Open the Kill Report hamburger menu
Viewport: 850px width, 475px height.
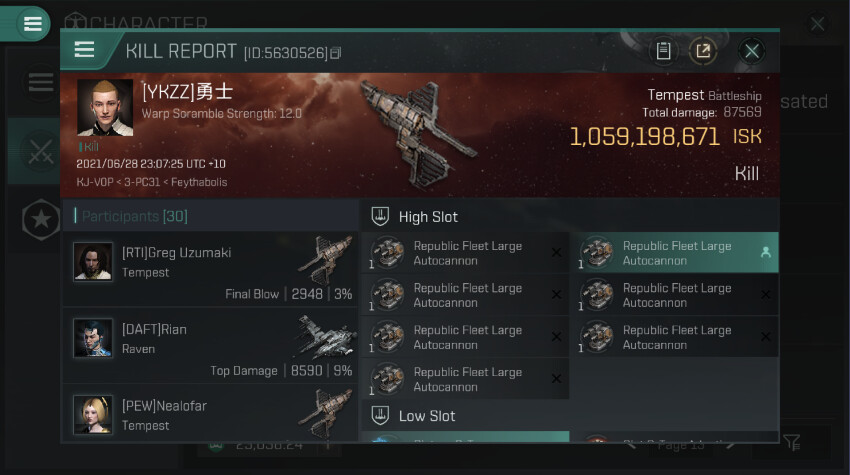click(x=85, y=50)
